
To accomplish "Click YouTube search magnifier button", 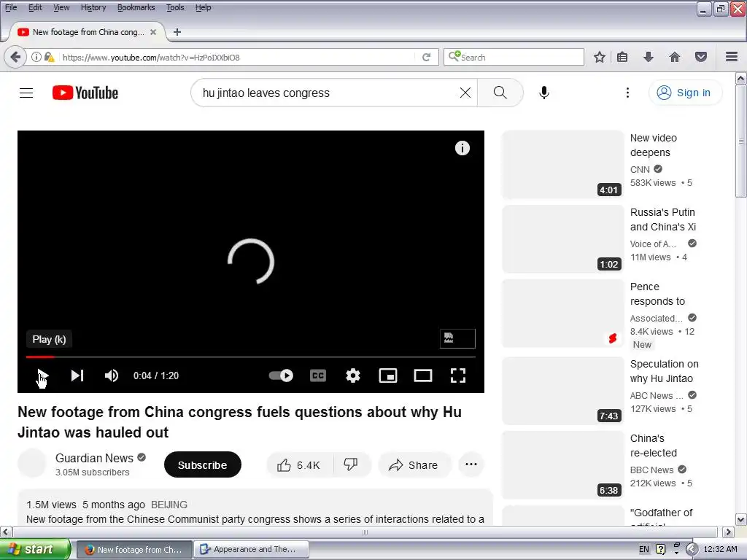I will pos(500,93).
